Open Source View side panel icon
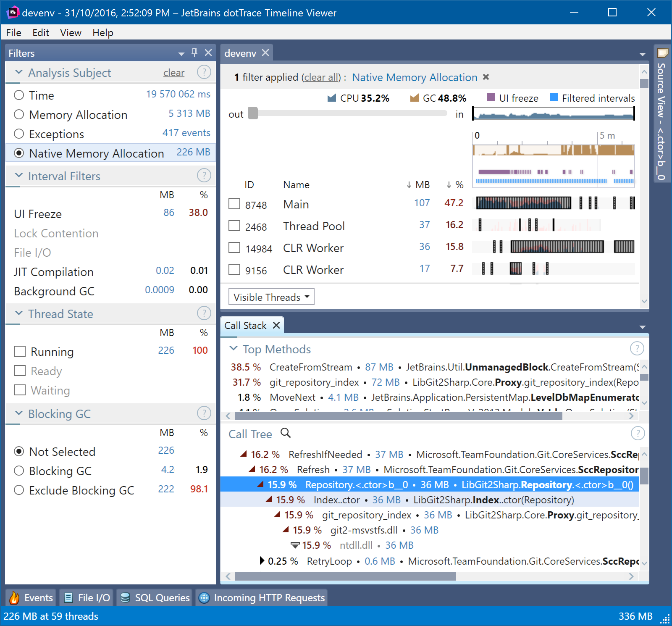This screenshot has width=672, height=626. coord(662,53)
